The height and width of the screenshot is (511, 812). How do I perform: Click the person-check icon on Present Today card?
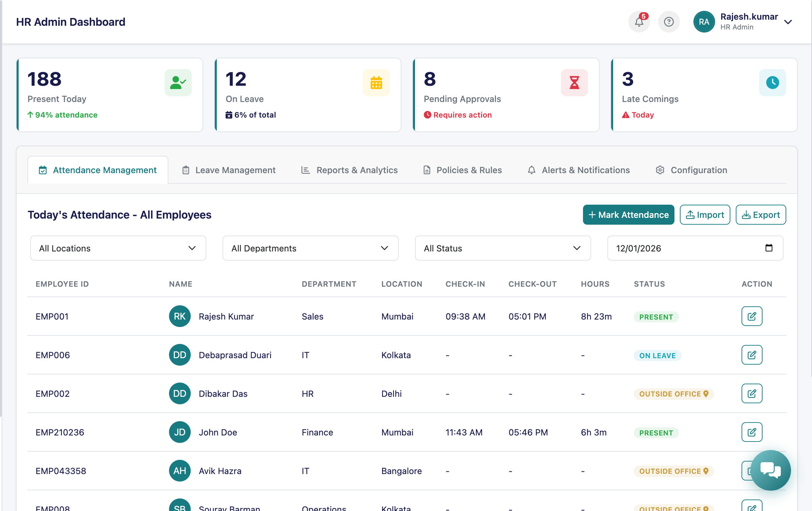178,82
